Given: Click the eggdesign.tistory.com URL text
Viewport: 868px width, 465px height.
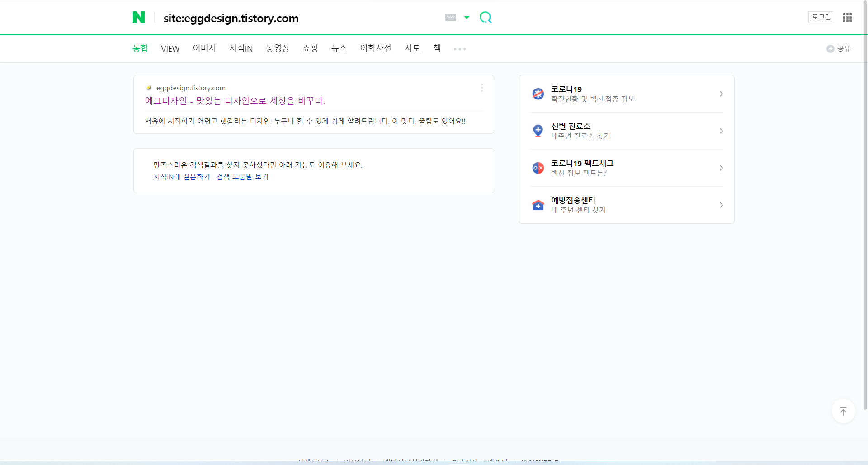Looking at the screenshot, I should pos(191,88).
